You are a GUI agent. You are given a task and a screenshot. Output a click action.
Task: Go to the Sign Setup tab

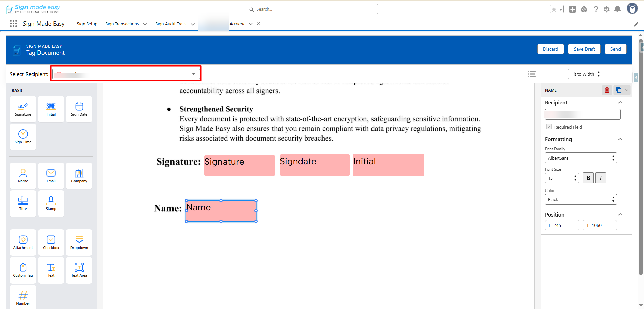coord(87,24)
